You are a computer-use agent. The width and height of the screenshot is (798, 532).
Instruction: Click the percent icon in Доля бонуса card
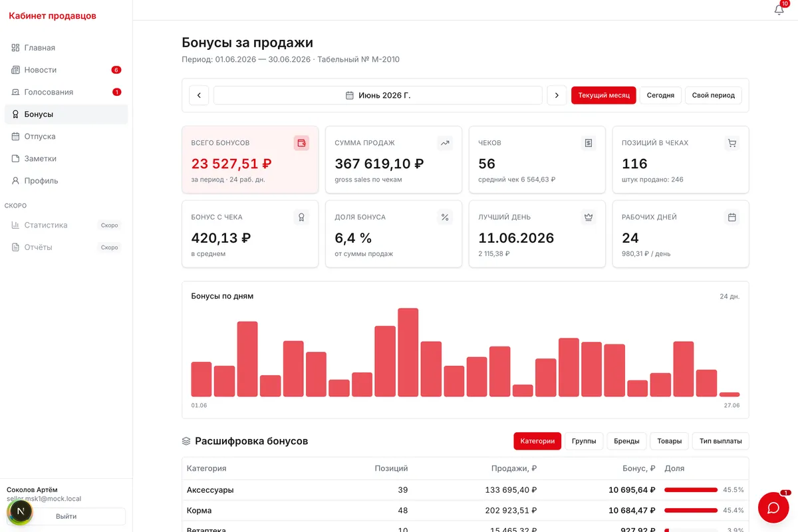click(445, 217)
